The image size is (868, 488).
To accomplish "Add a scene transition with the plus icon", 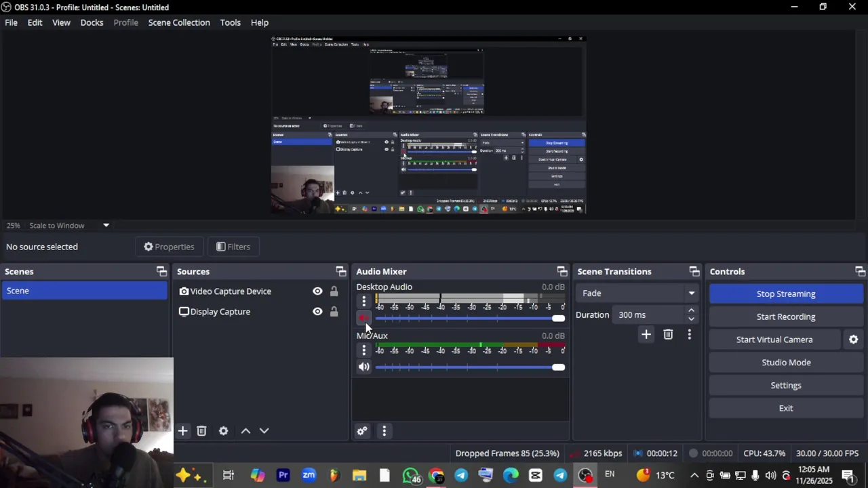I will [646, 334].
